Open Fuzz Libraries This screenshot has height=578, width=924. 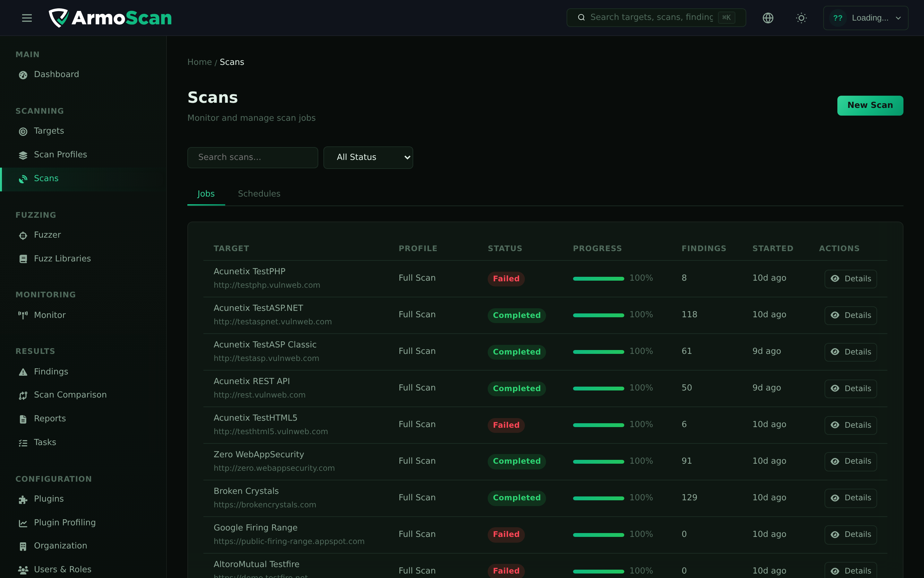(x=83, y=259)
